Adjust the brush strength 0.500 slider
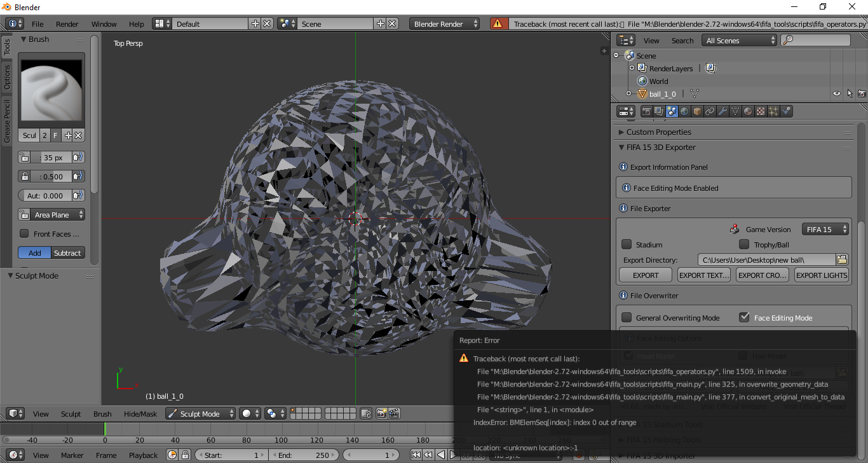Viewport: 868px width, 463px height. click(x=51, y=176)
